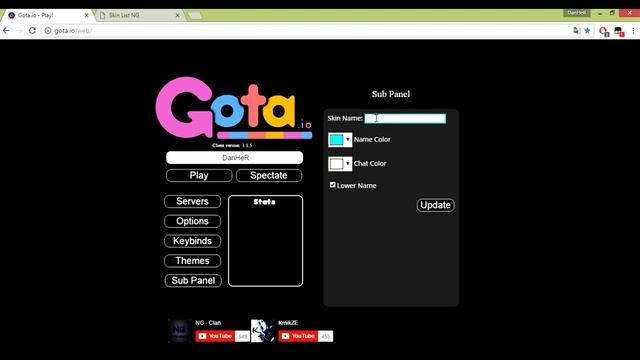The image size is (640, 360).
Task: Switch to the Skin List NG tab
Action: click(x=140, y=15)
